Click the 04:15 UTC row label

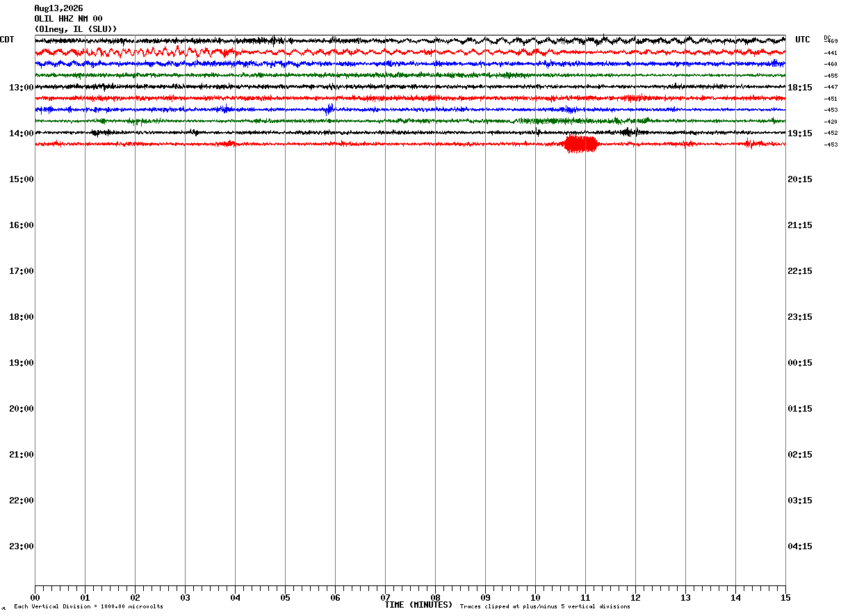(800, 546)
